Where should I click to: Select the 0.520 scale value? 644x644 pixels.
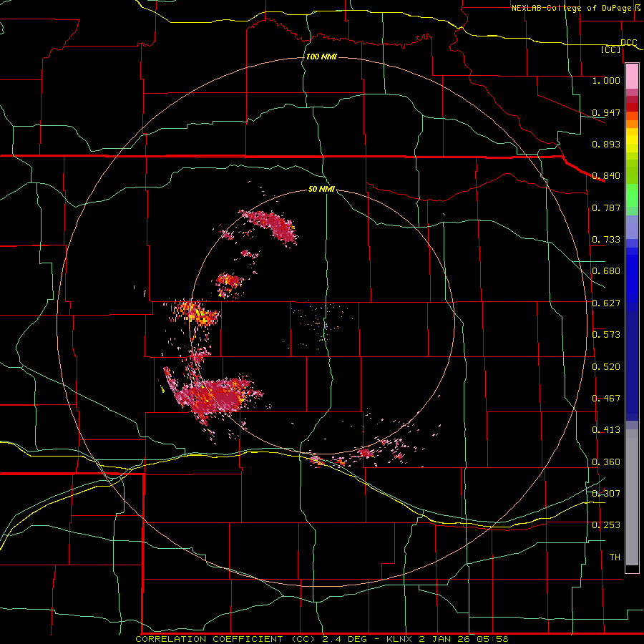[606, 367]
